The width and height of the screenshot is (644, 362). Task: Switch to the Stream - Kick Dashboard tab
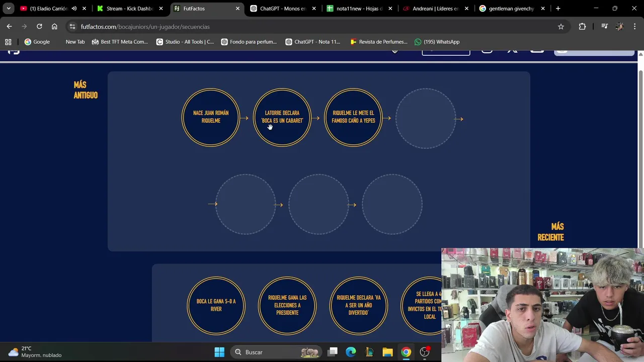click(x=129, y=9)
